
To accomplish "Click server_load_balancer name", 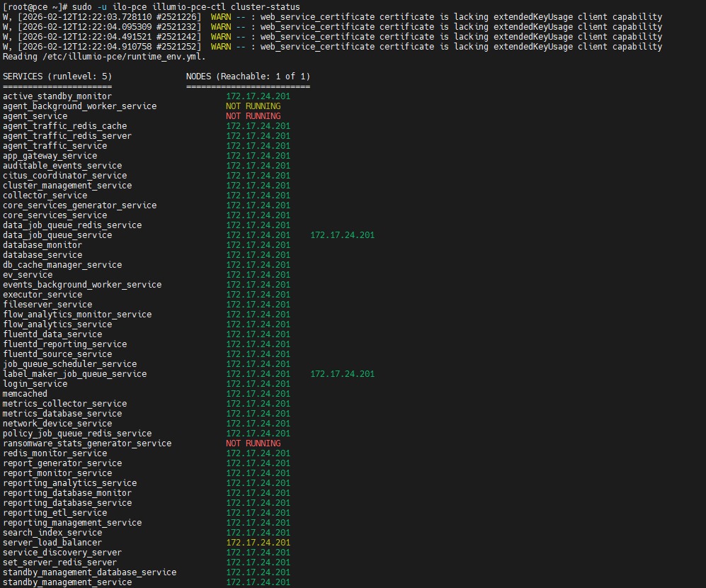I will coord(52,542).
